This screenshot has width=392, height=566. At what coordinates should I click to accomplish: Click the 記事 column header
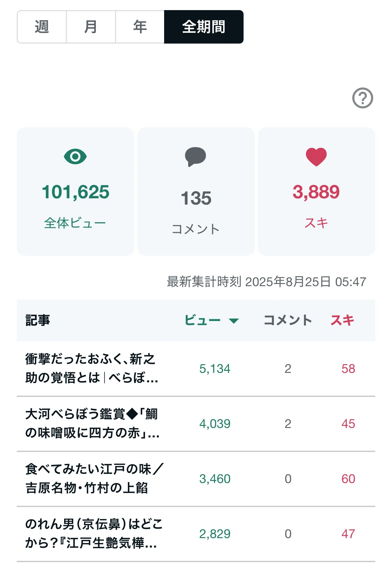pos(38,320)
